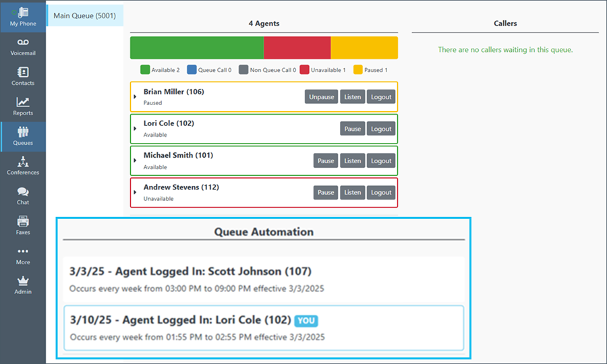Image resolution: width=607 pixels, height=364 pixels.
Task: Open Voicemail from the sidebar
Action: (23, 46)
